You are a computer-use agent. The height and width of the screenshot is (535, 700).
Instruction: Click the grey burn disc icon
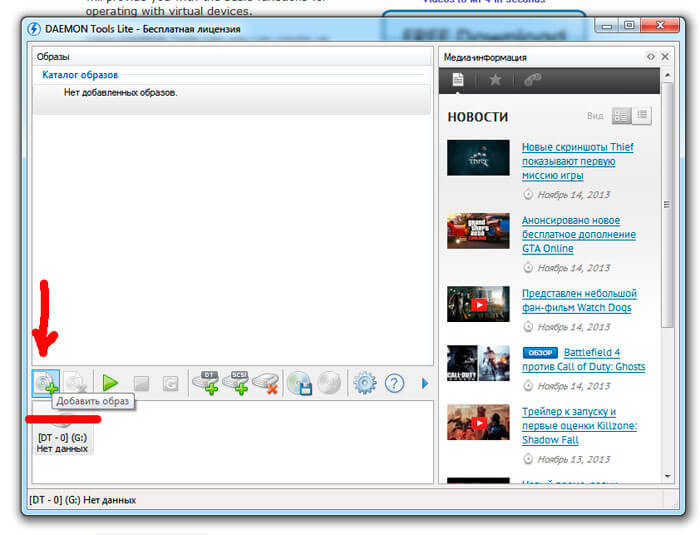(329, 383)
